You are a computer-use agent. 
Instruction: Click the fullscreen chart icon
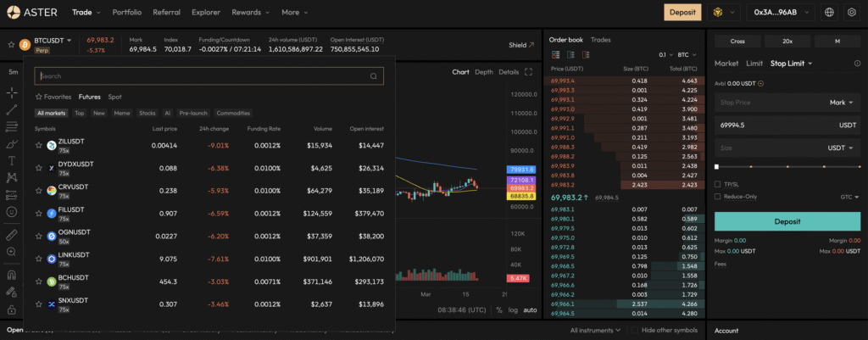pos(528,72)
